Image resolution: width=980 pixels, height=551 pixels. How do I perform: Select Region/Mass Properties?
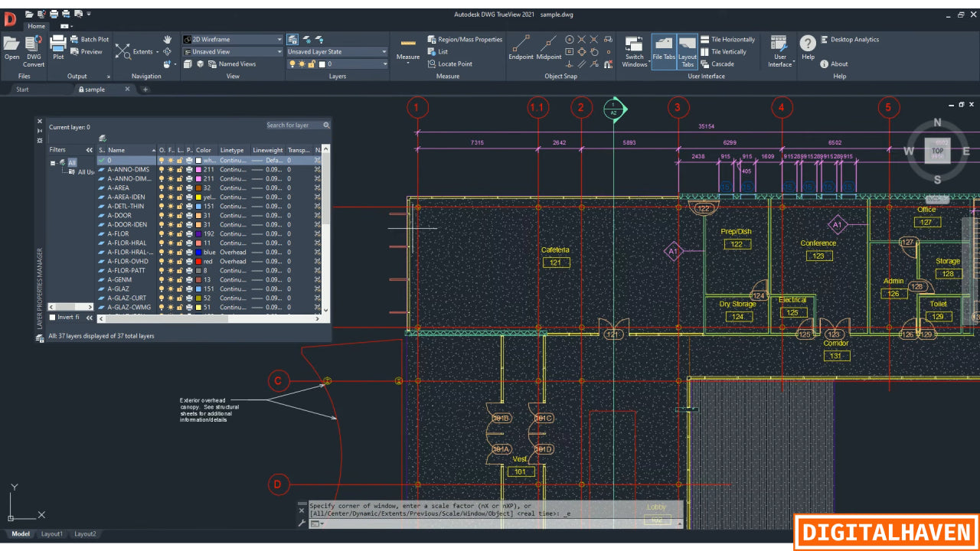click(465, 39)
